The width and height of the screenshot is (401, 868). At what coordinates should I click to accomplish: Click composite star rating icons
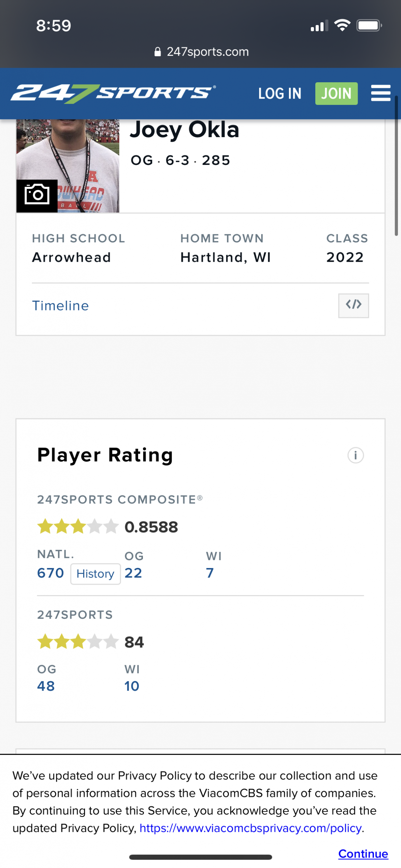point(78,526)
